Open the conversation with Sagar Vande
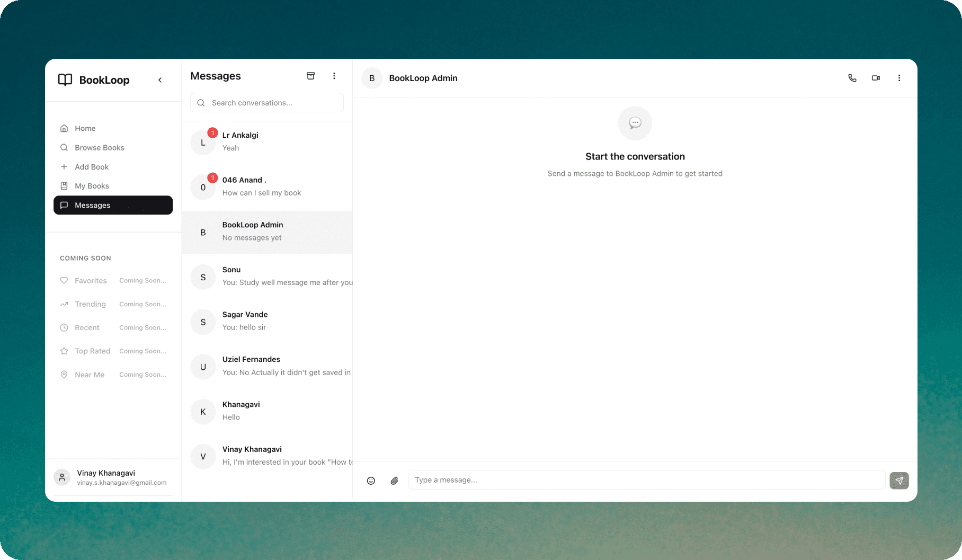 267,322
